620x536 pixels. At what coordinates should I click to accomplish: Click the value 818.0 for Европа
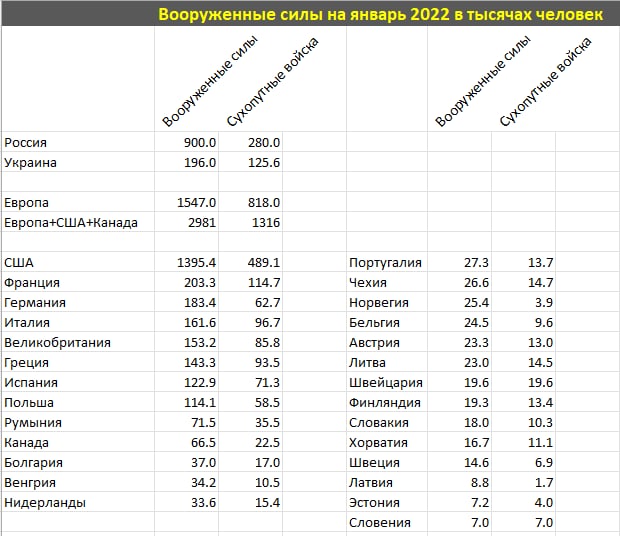coord(264,202)
